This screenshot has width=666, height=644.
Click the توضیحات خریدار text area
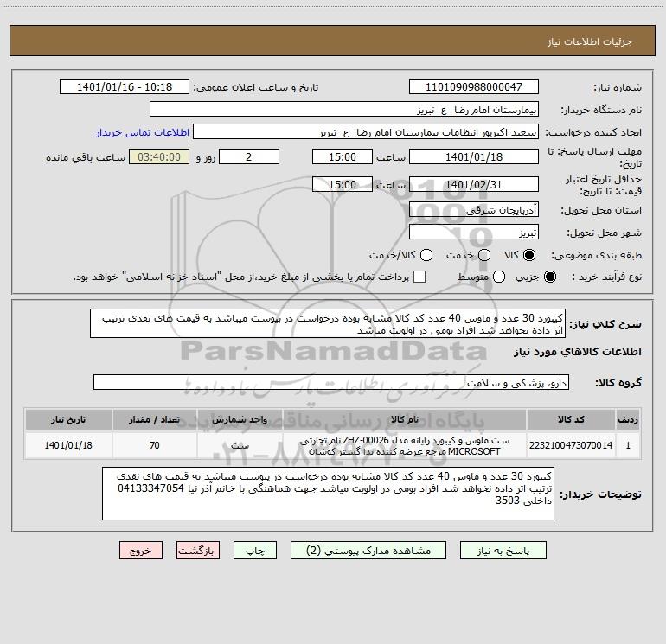pyautogui.click(x=328, y=494)
